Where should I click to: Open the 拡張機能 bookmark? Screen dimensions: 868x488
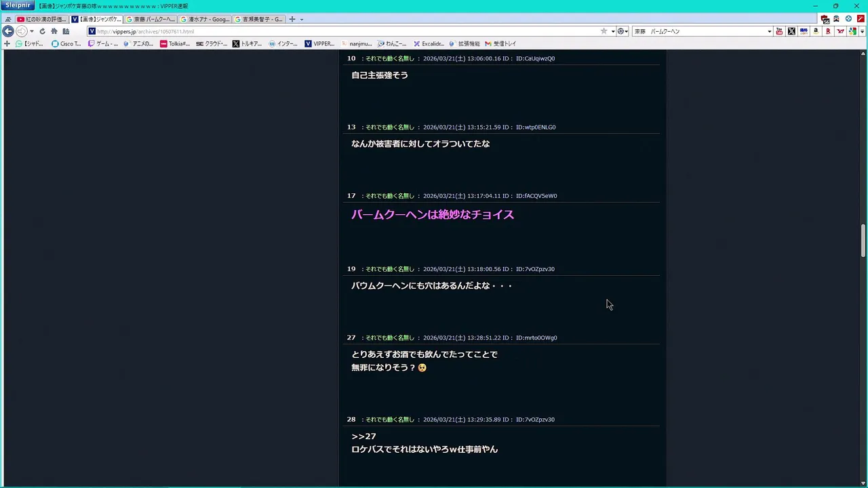[465, 43]
